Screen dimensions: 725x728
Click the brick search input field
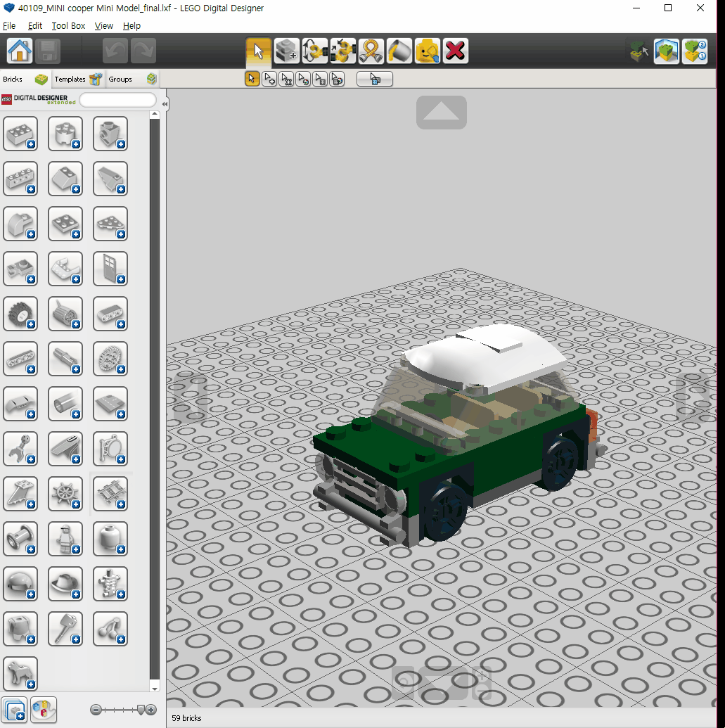117,100
